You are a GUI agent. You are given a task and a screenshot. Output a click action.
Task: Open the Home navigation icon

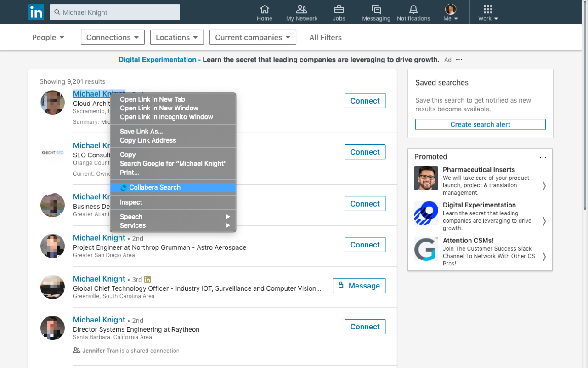coord(265,12)
